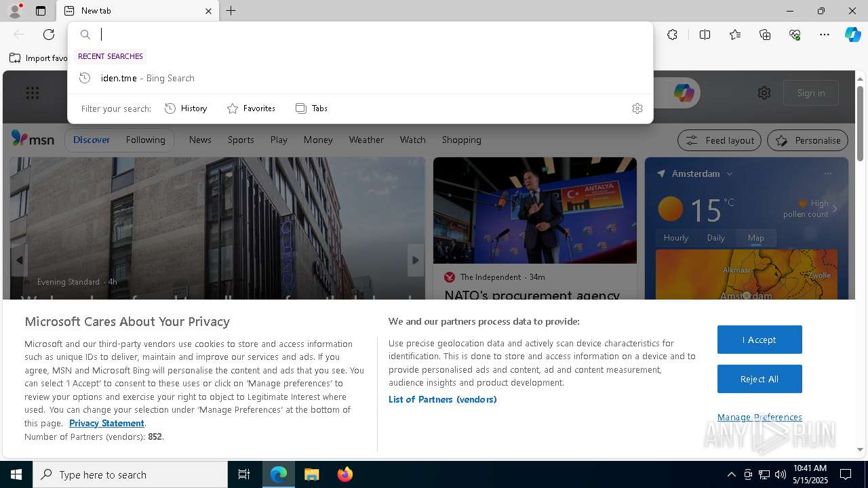Filter search suggestions by Favorites
Image resolution: width=868 pixels, height=488 pixels.
251,108
